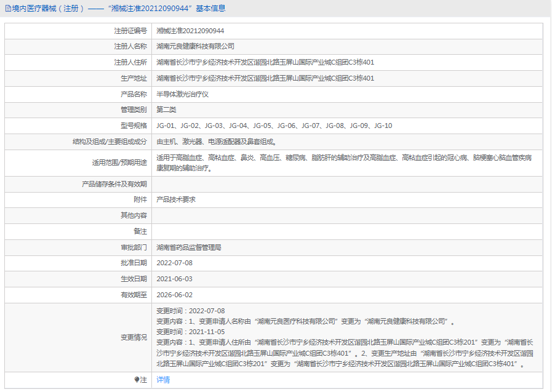Click the 有效期至 label

coord(134,295)
